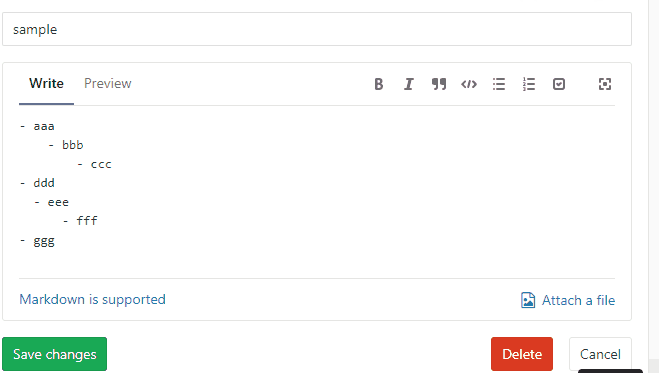Click the Save changes button
Viewport: 659px width, 373px height.
[x=55, y=354]
